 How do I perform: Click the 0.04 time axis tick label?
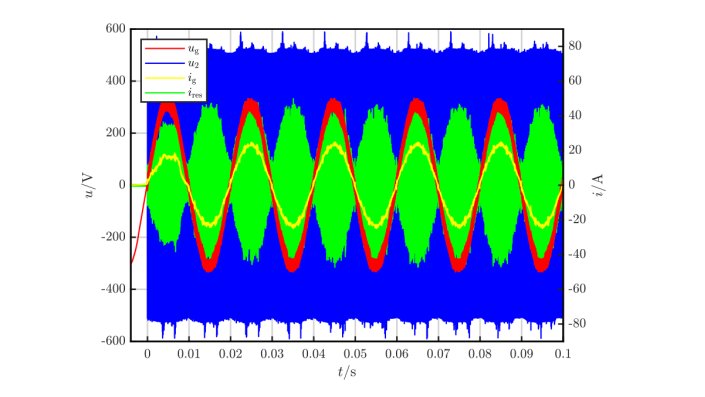tap(313, 354)
